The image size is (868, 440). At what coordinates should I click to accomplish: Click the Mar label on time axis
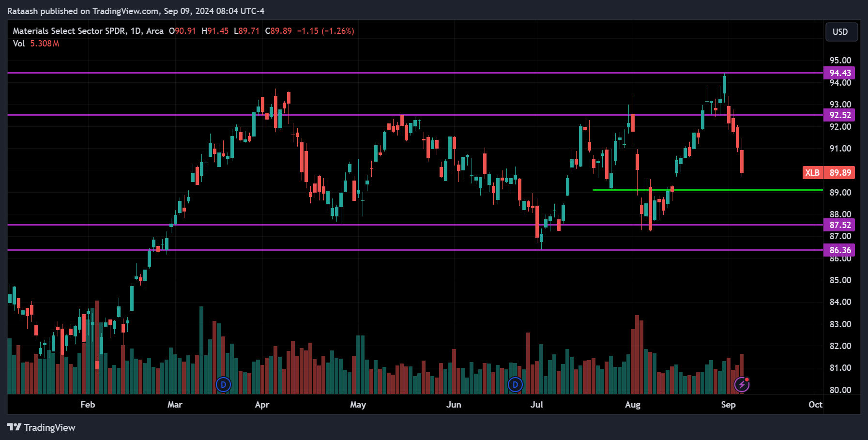pyautogui.click(x=175, y=405)
